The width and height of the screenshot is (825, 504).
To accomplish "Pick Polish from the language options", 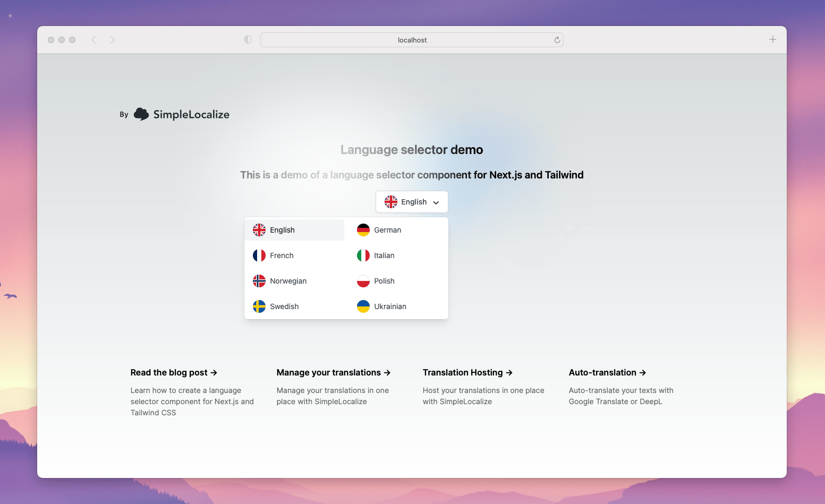I will 398,281.
